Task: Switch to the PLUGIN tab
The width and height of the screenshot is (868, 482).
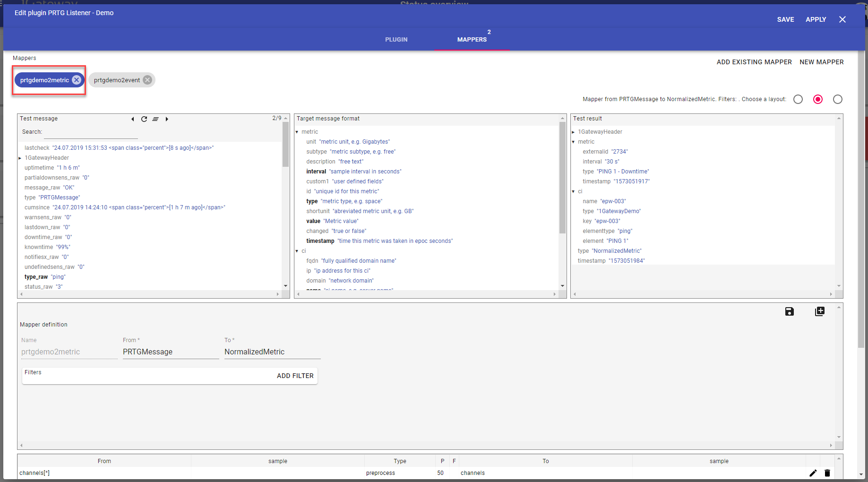Action: click(x=396, y=40)
